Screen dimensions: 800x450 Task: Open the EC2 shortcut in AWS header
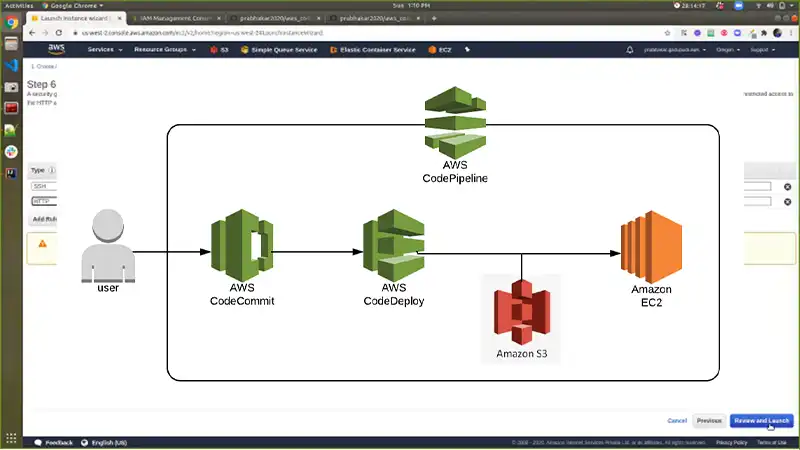[x=440, y=50]
